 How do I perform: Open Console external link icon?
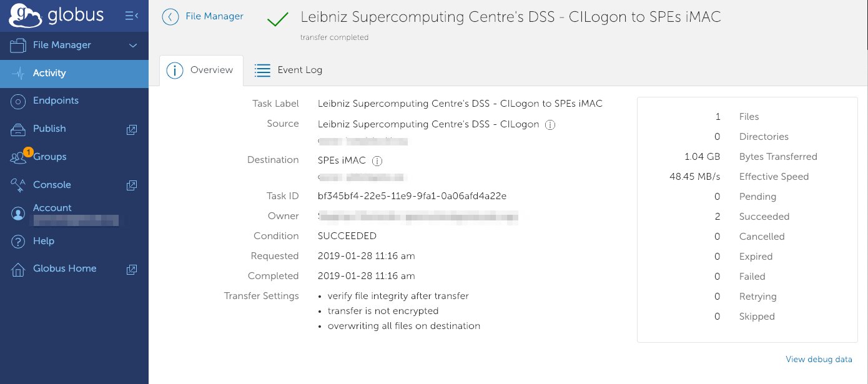pyautogui.click(x=132, y=185)
